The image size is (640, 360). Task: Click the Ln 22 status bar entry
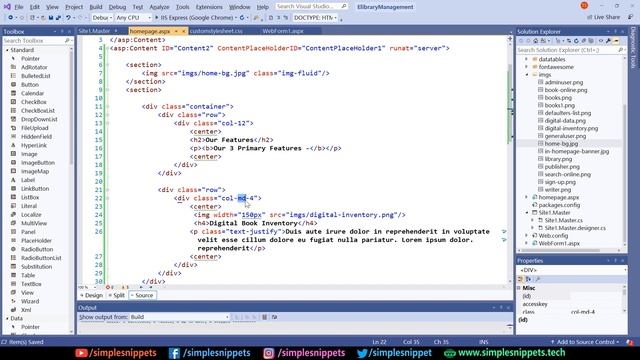[x=379, y=342]
